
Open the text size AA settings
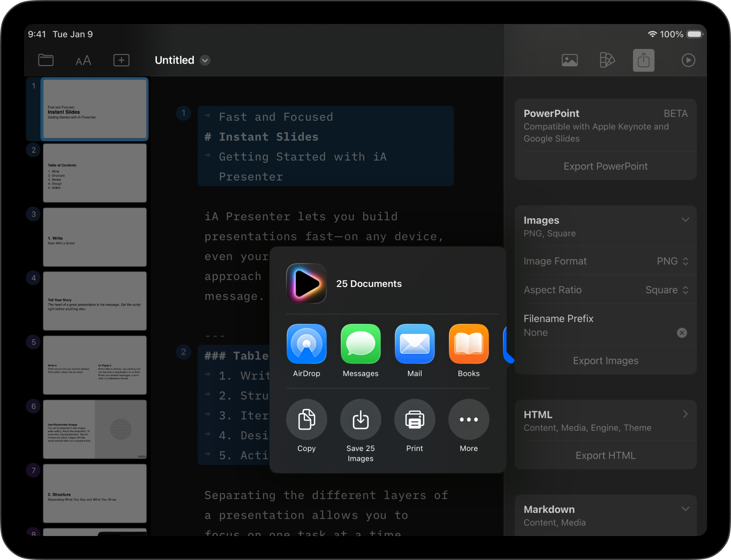[83, 61]
